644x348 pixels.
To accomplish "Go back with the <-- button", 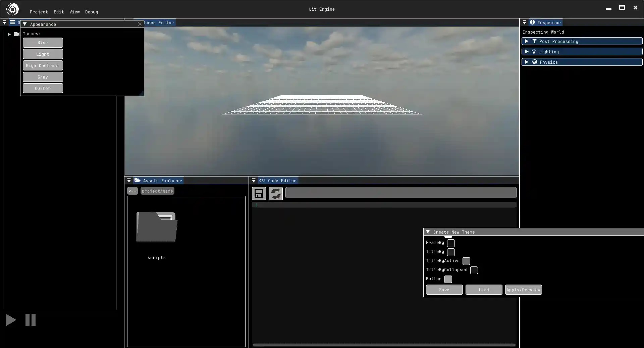I will point(132,191).
